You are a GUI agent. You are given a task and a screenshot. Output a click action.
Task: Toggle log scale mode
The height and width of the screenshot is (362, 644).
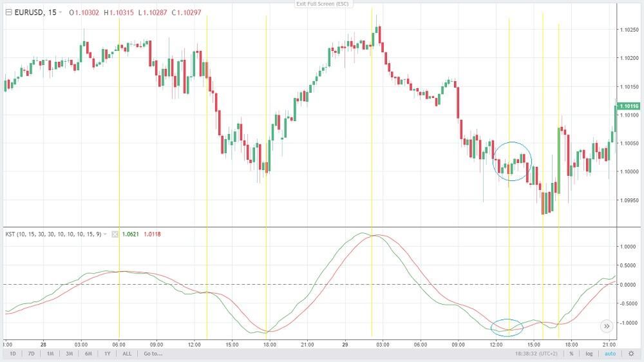(x=589, y=353)
